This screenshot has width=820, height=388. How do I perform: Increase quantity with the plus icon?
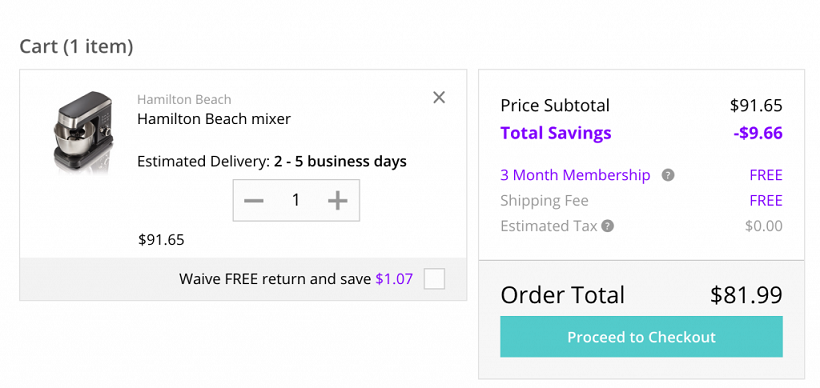click(338, 200)
